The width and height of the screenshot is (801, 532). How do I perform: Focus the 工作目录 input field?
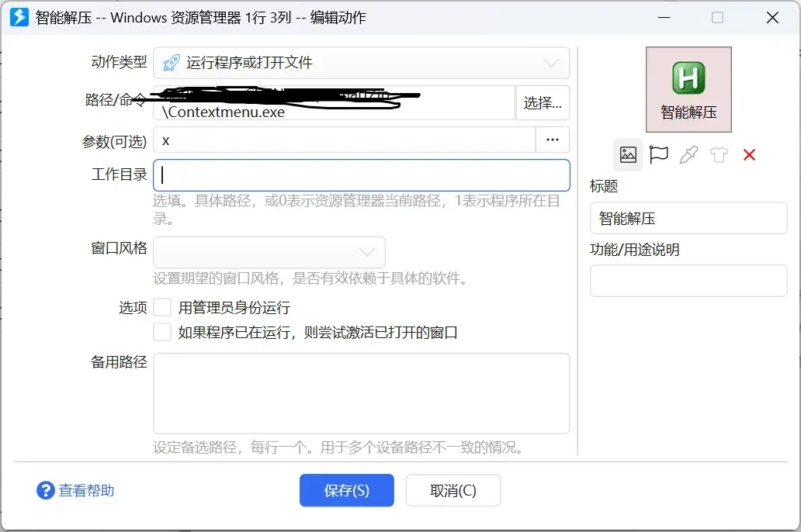coord(361,175)
